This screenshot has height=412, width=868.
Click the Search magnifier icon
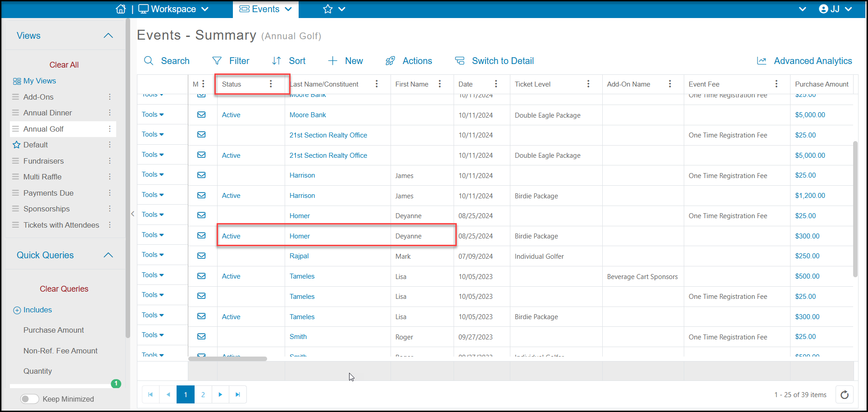[x=149, y=61]
